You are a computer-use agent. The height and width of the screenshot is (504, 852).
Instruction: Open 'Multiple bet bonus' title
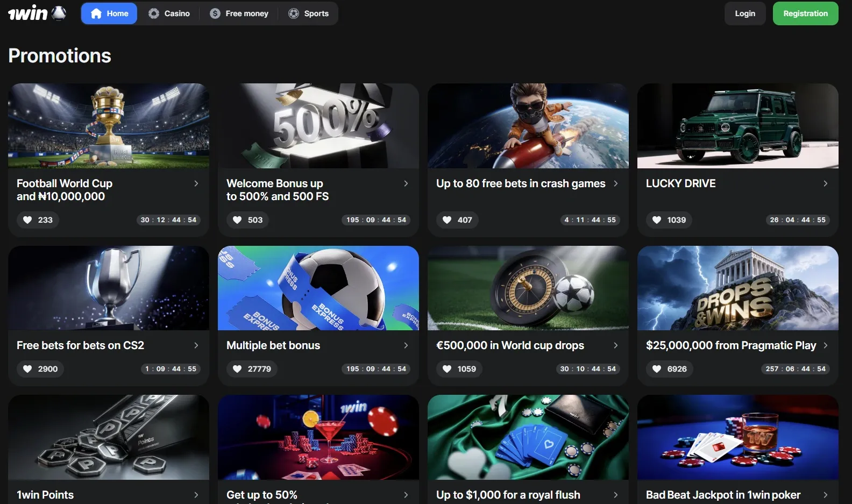pos(273,345)
